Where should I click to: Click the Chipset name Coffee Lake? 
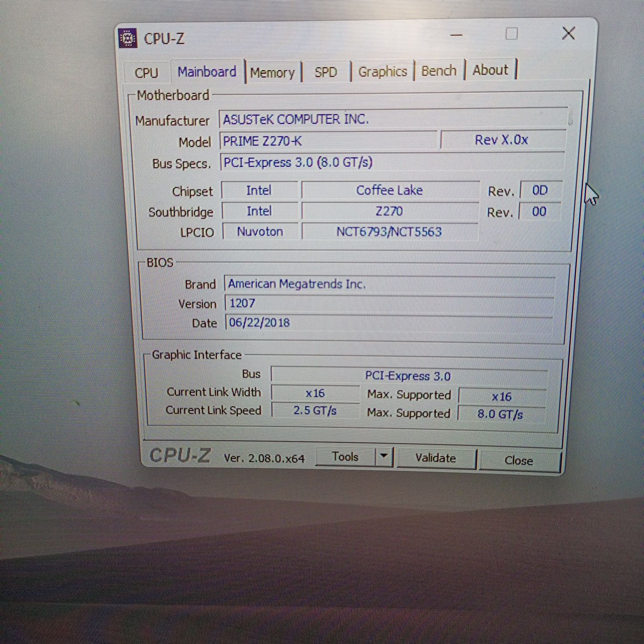(x=390, y=190)
